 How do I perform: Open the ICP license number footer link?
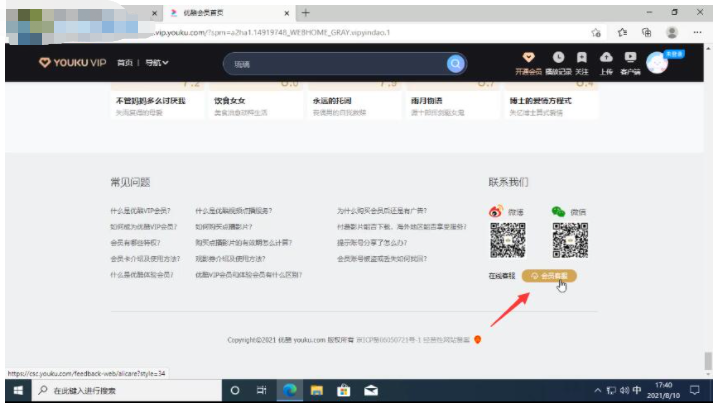coord(389,340)
